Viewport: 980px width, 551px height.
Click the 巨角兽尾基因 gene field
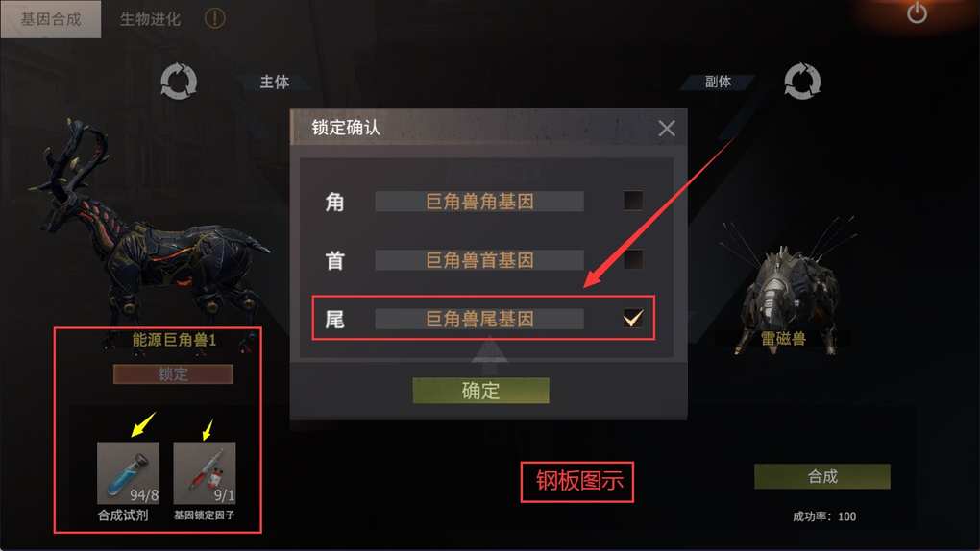[479, 320]
